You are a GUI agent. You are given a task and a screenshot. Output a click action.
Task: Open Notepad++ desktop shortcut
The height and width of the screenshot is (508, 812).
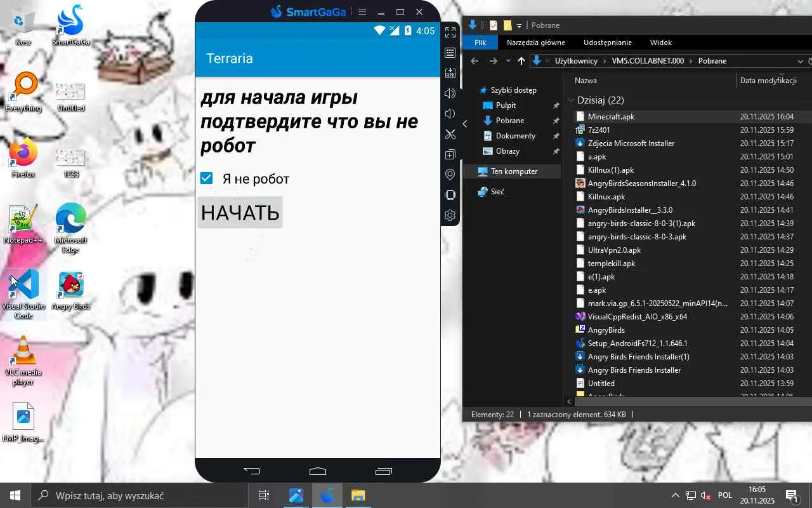click(x=23, y=224)
